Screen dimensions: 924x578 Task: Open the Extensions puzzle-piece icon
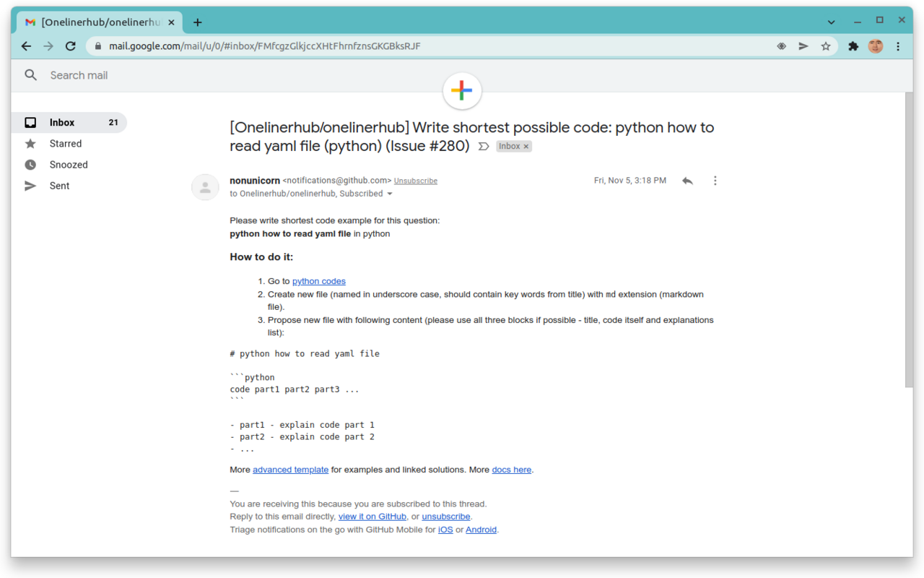click(x=853, y=46)
